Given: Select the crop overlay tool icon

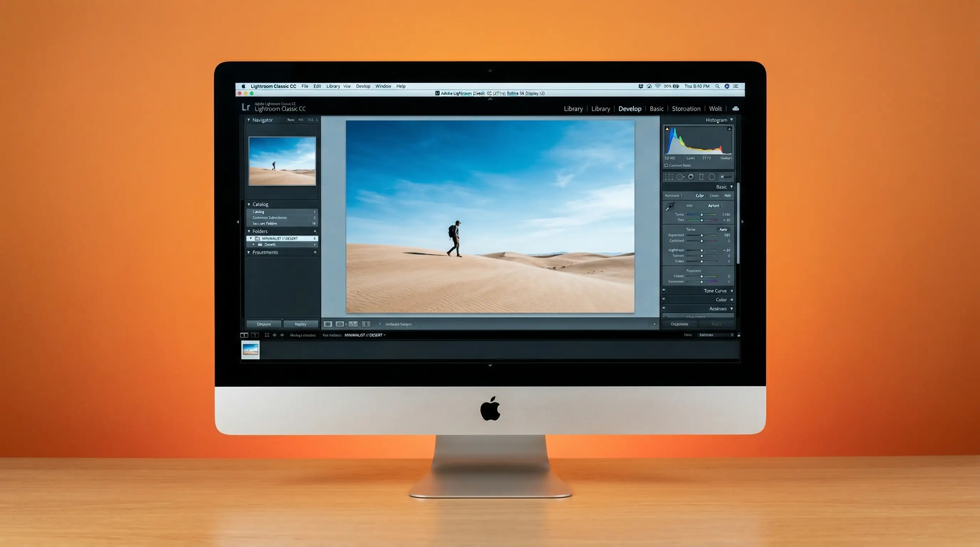Looking at the screenshot, I should [x=668, y=177].
